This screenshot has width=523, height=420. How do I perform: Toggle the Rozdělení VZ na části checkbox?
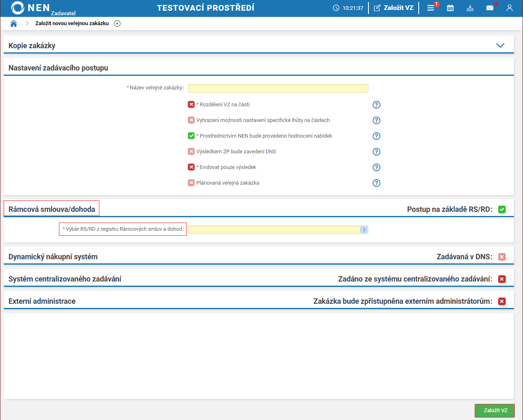191,105
